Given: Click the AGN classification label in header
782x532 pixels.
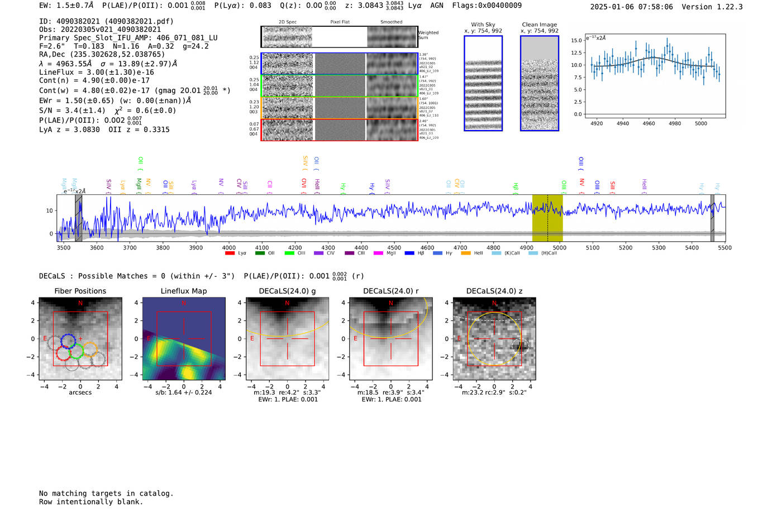Looking at the screenshot, I should 437,6.
